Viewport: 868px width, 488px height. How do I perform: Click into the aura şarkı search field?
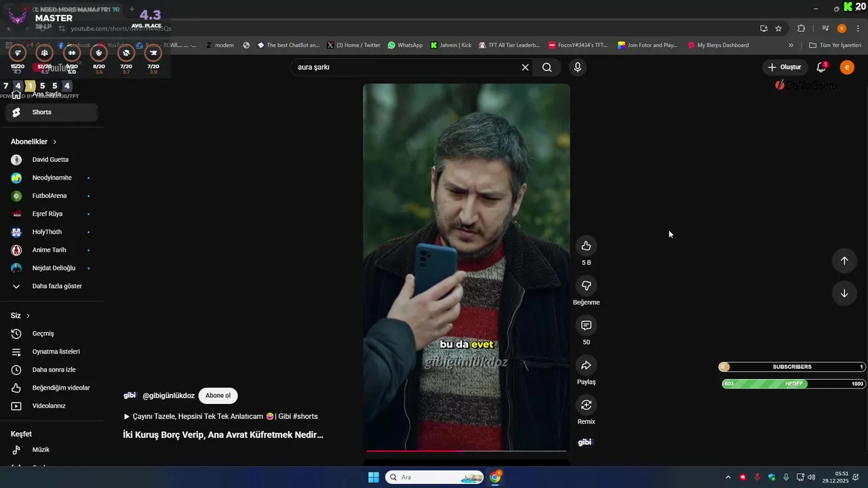pos(406,67)
